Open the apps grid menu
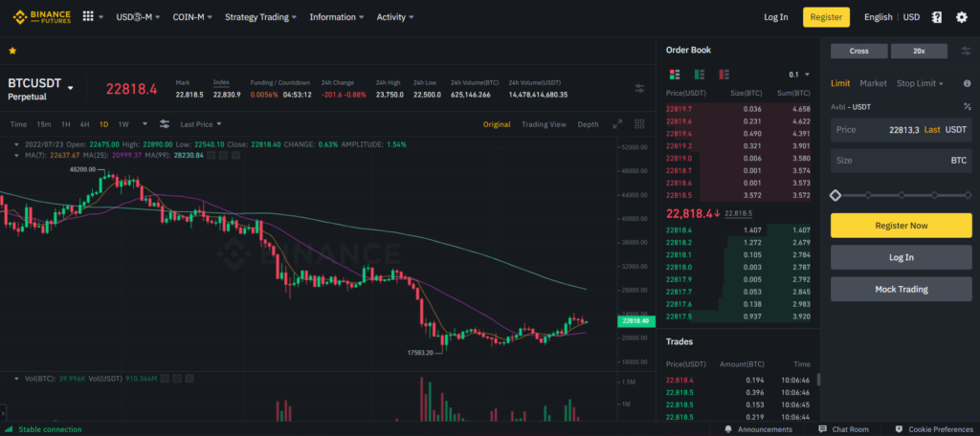This screenshot has width=980, height=436. [x=89, y=17]
